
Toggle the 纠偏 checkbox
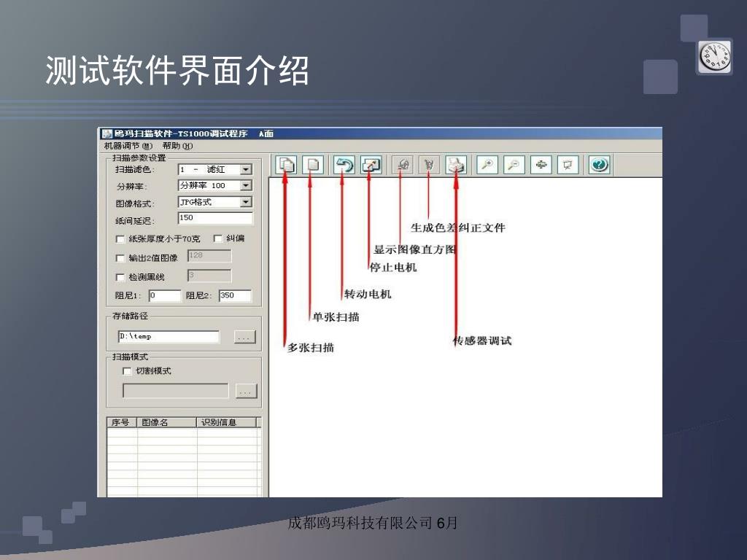217,238
